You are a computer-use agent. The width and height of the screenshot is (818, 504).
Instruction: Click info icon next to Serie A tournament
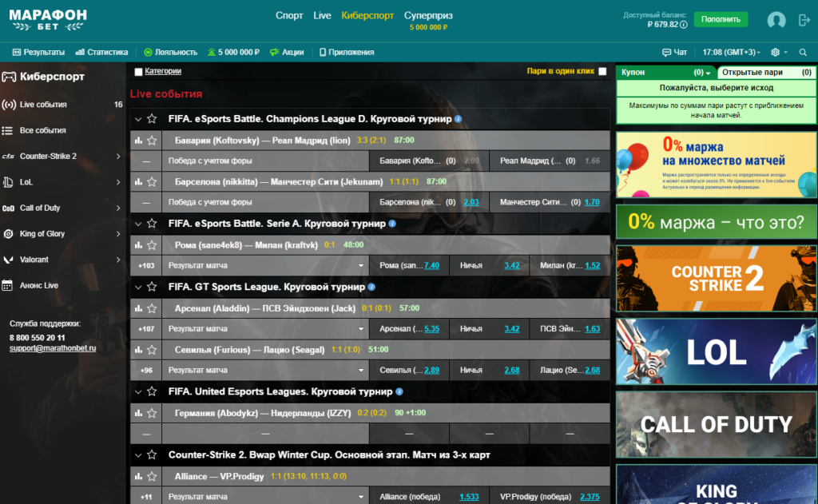[x=392, y=224]
